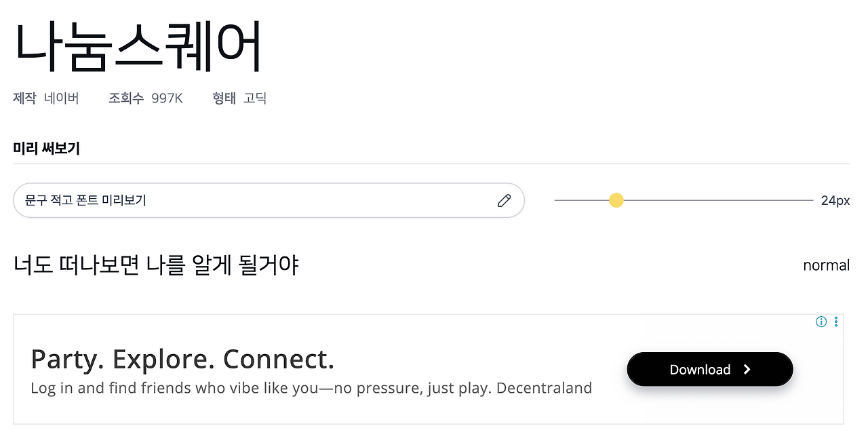Click the slider track to adjust font size

tap(712, 200)
